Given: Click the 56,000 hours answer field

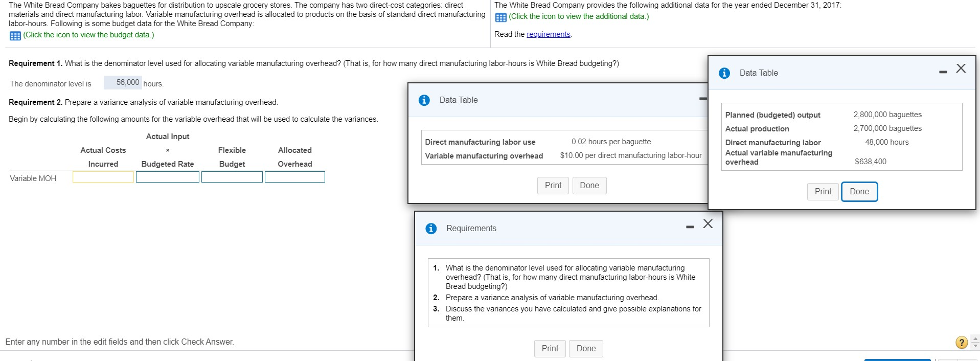Looking at the screenshot, I should click(x=123, y=83).
